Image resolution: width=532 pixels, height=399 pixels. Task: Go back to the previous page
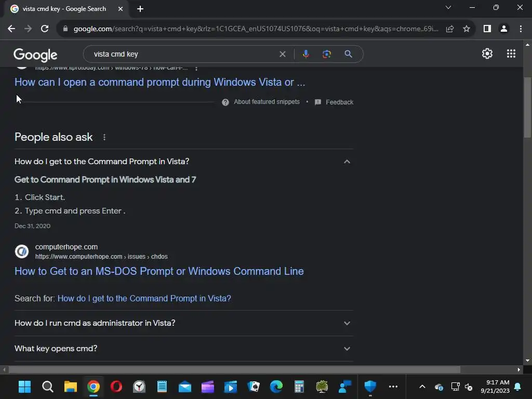(x=11, y=29)
